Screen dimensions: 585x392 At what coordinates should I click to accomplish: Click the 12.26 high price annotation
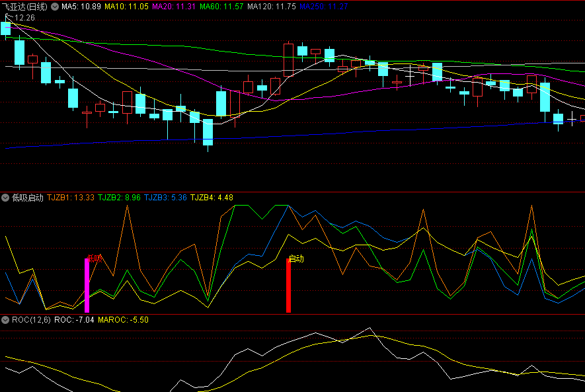(x=24, y=18)
